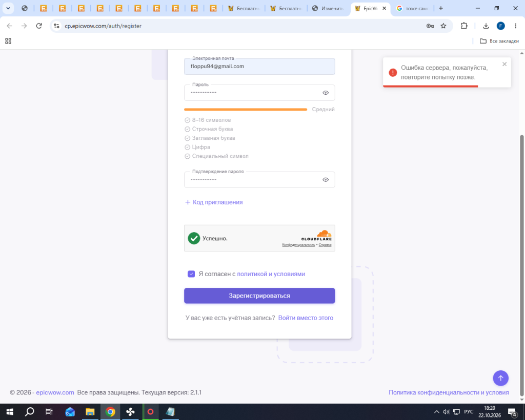Click the orange password strength bar

[246, 109]
